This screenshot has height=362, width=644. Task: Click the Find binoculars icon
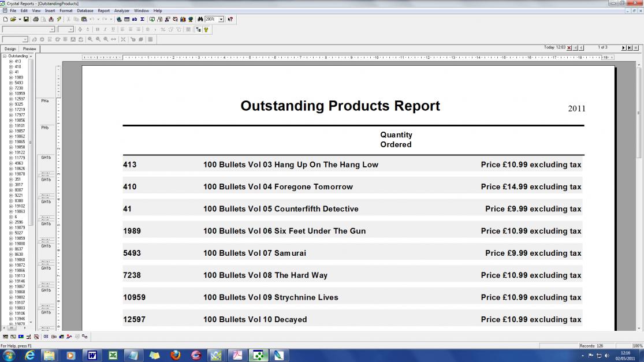(200, 19)
